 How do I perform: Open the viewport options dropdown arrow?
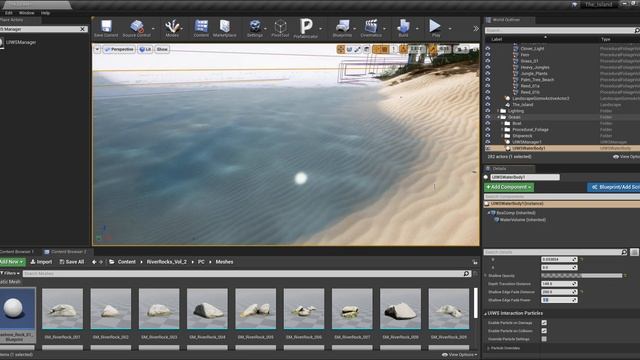pyautogui.click(x=97, y=49)
